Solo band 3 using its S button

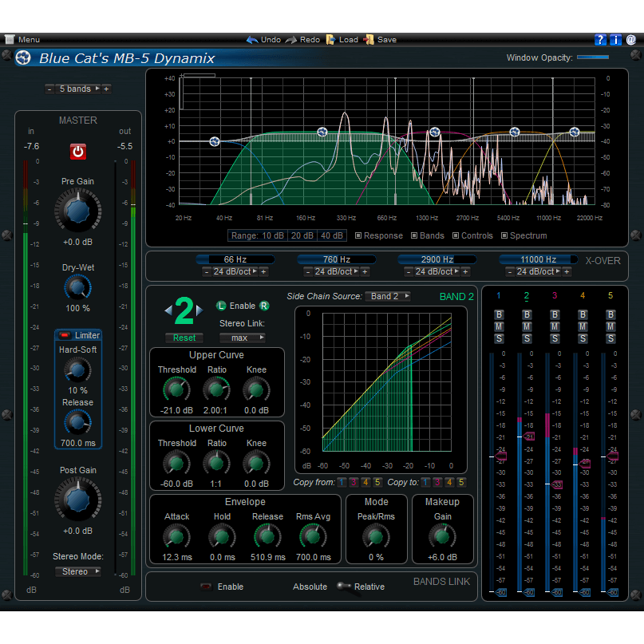[x=555, y=339]
